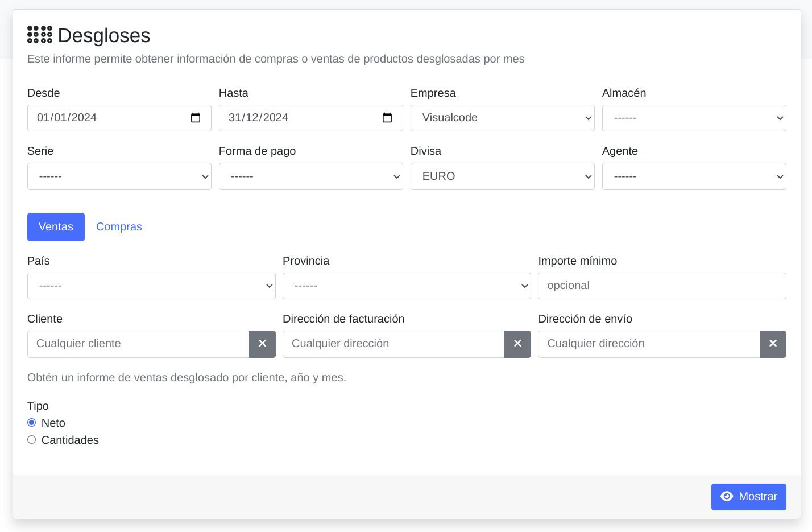Image resolution: width=812 pixels, height=532 pixels.
Task: Open the Empresa dropdown showing Visualcode
Action: (503, 118)
